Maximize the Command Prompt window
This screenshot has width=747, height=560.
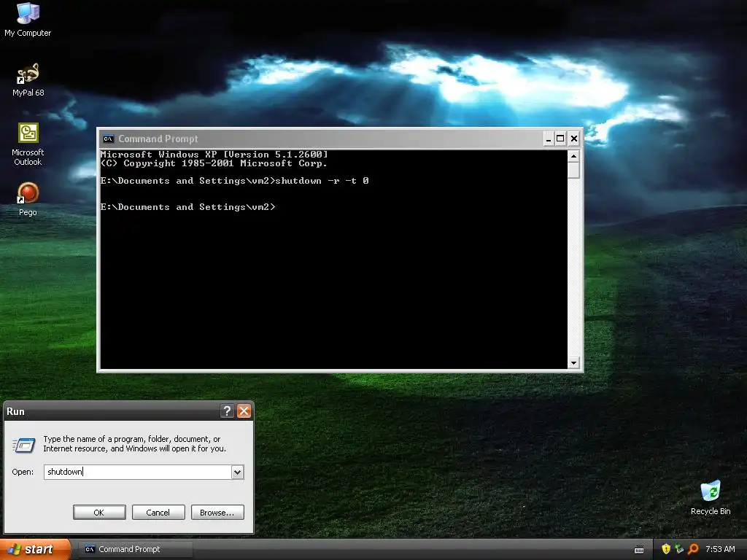561,139
